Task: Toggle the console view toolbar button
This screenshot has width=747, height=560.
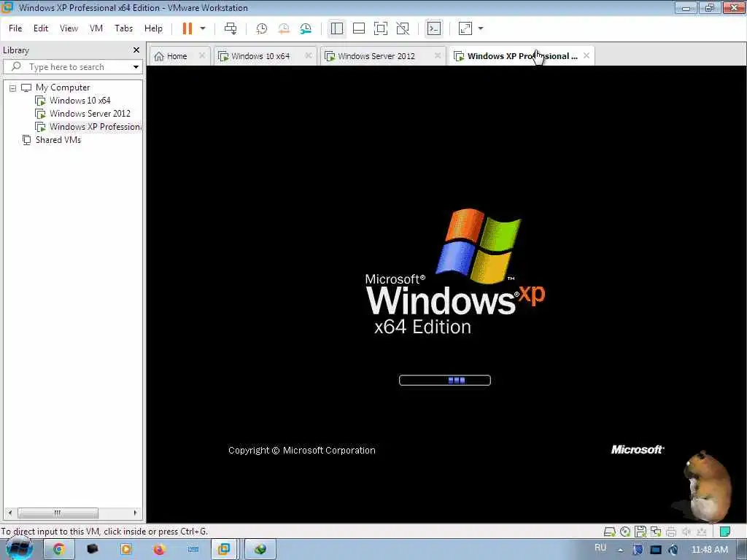Action: pyautogui.click(x=434, y=28)
